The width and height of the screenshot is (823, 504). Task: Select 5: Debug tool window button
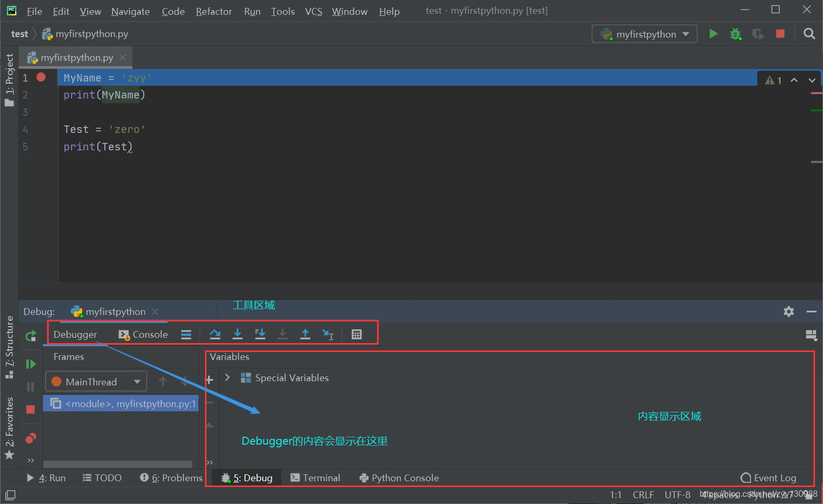(x=247, y=478)
